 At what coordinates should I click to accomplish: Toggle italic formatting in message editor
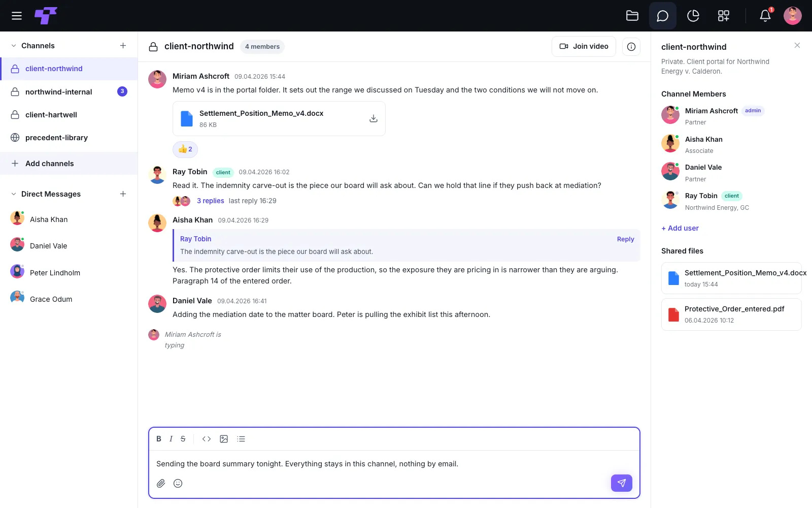pos(171,439)
